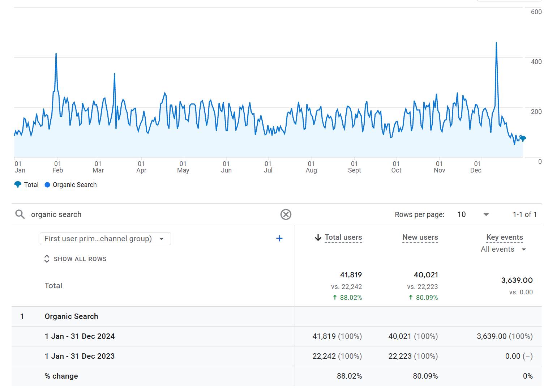This screenshot has width=548, height=392.
Task: Click the Total users sort arrow
Action: [x=318, y=238]
